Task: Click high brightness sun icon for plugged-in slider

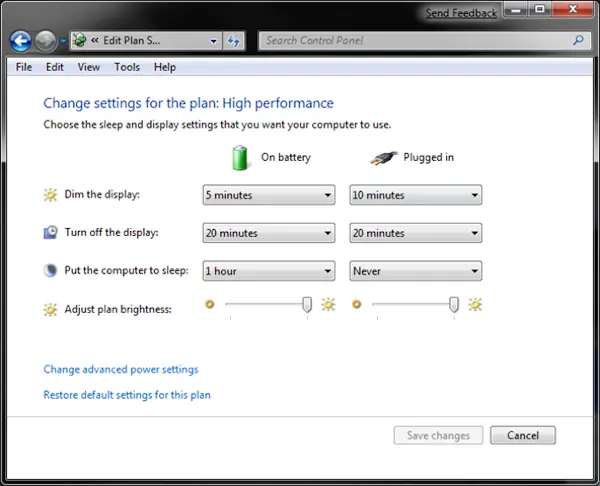Action: pos(475,305)
